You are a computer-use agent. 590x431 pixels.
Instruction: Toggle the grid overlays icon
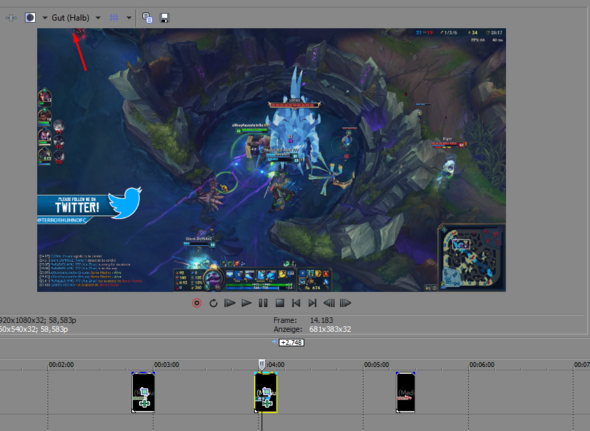point(114,18)
